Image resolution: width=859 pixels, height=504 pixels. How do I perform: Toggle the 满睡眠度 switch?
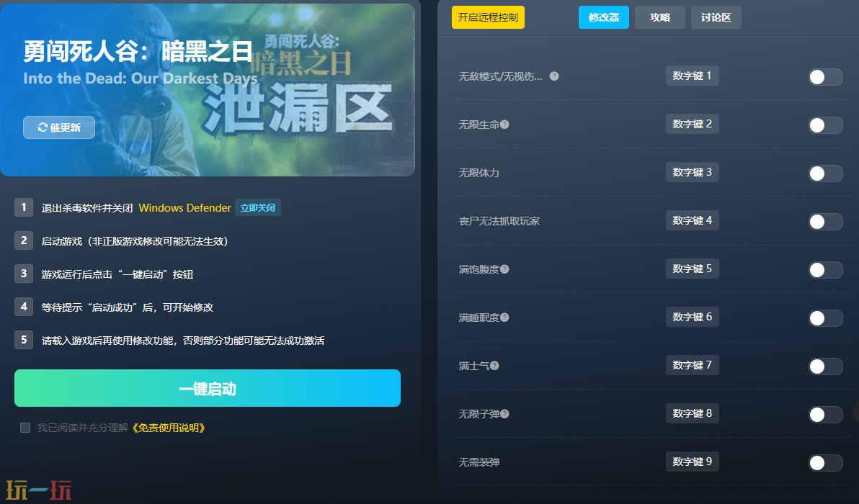826,318
